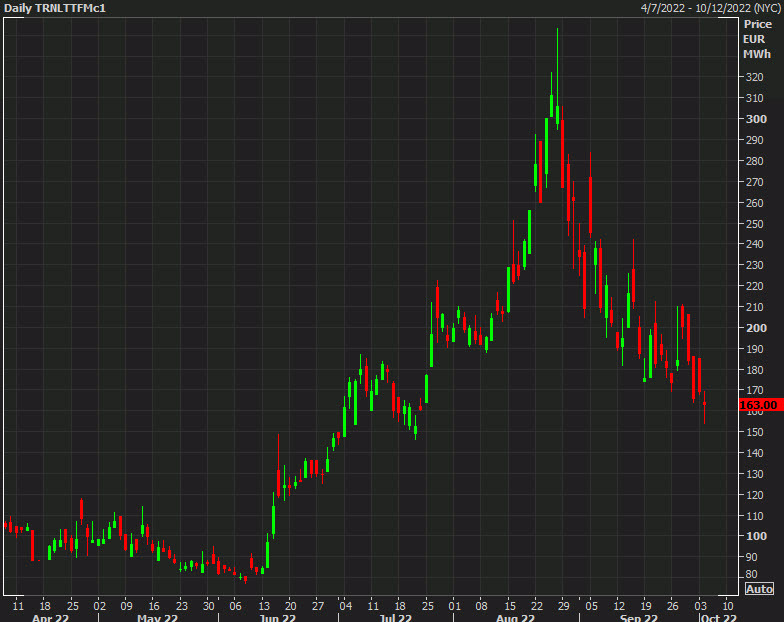Click the 100 level on price axis
This screenshot has height=622, width=784.
(756, 536)
